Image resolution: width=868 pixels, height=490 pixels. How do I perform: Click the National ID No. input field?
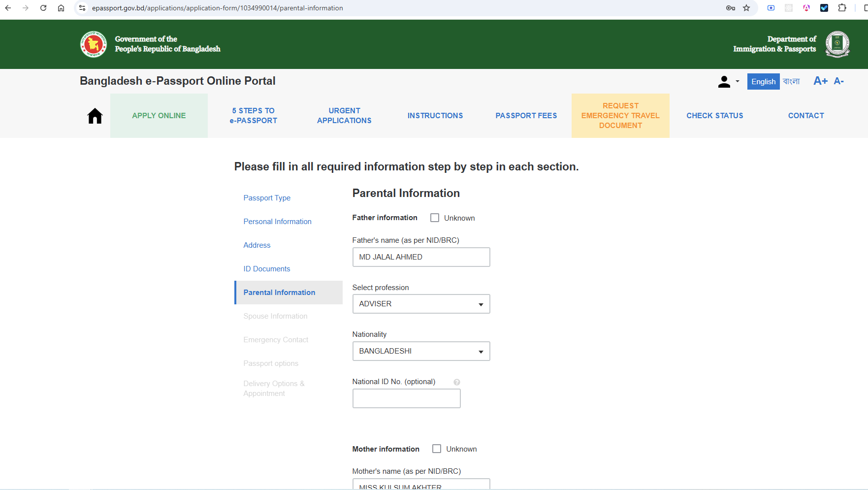[407, 398]
